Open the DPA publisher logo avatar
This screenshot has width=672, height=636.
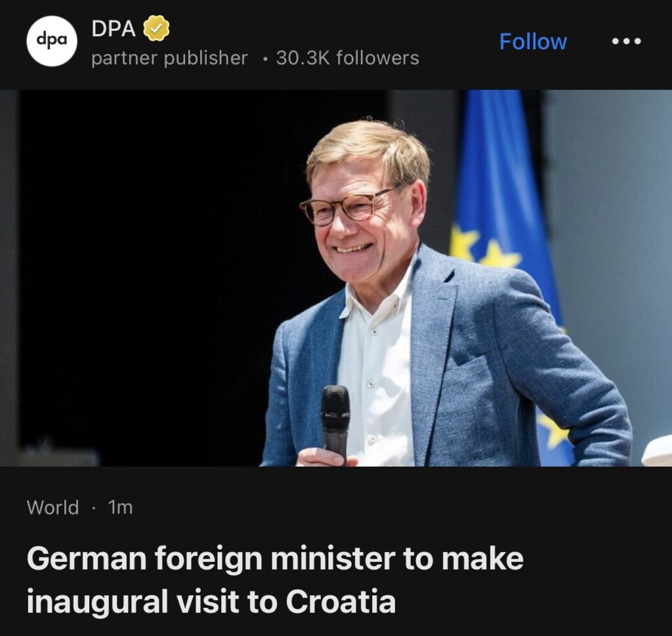[x=52, y=41]
